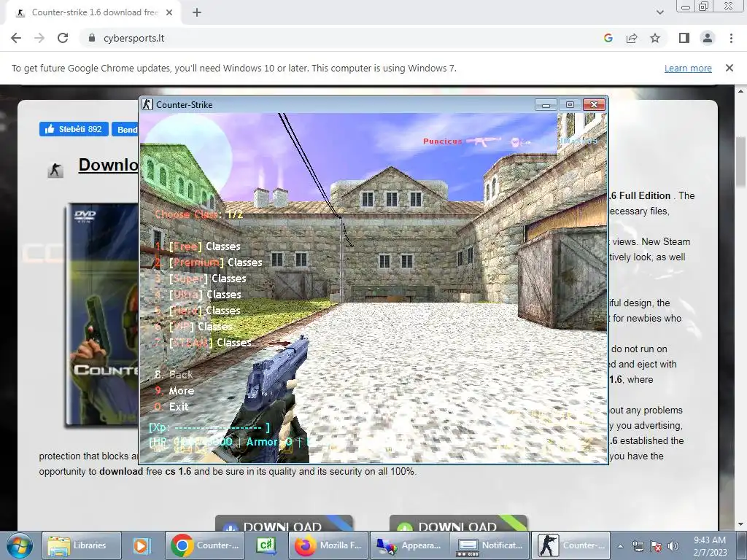
Task: Choose [Ultra] Classes in game menu
Action: coord(198,295)
